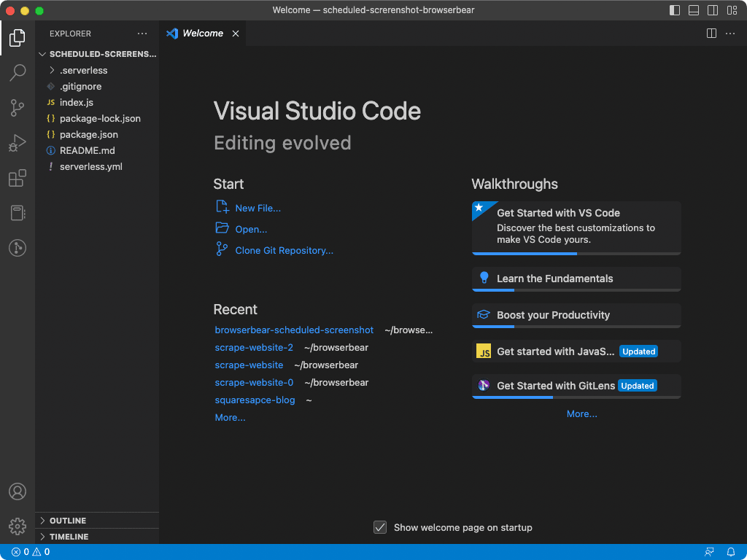Image resolution: width=747 pixels, height=560 pixels.
Task: Click the Accounts icon
Action: tap(18, 491)
